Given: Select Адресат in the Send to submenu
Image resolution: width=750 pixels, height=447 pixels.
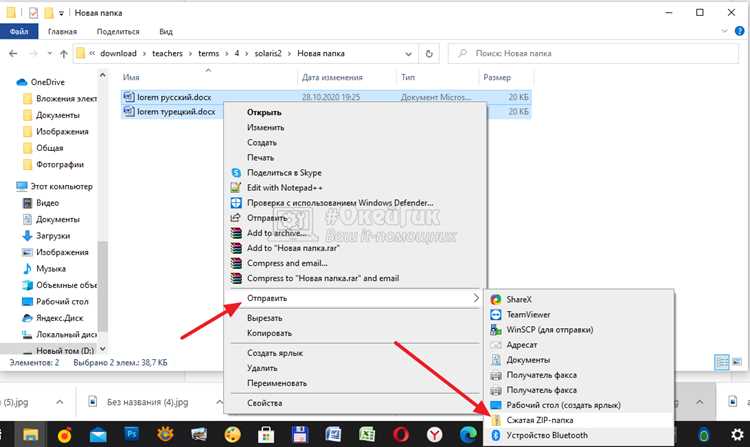Looking at the screenshot, I should [522, 345].
